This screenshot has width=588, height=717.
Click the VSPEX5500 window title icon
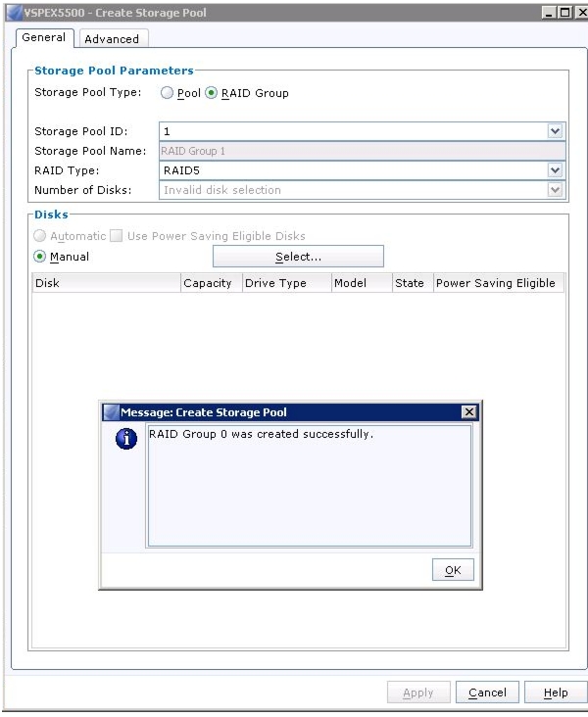point(15,13)
